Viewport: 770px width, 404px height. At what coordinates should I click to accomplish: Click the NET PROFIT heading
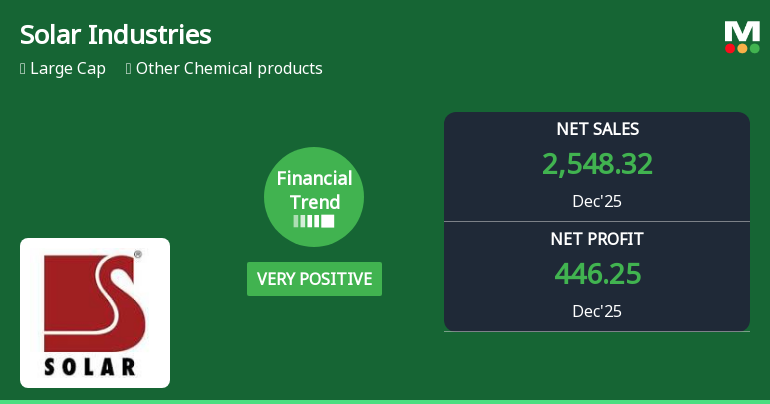coord(597,239)
